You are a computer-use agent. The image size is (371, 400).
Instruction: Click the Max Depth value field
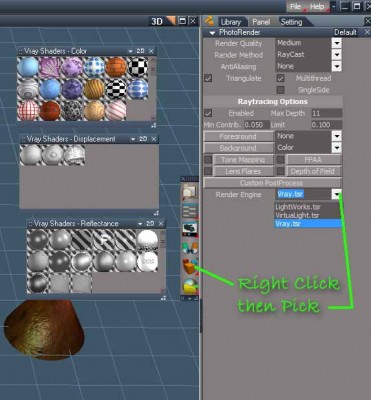pos(327,113)
